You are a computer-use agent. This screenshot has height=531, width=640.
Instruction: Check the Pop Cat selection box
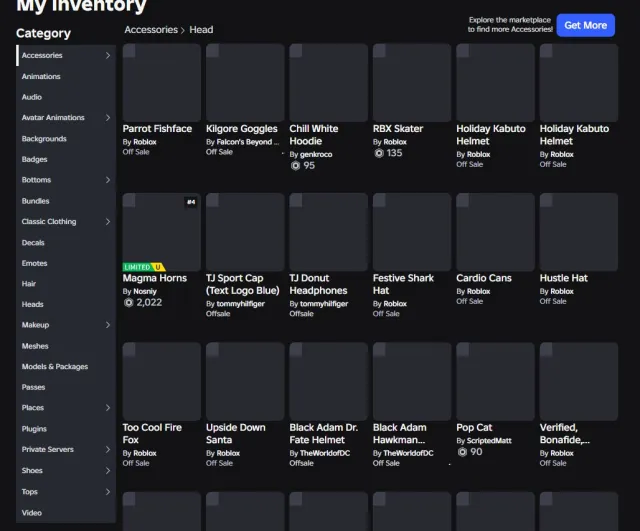[463, 349]
